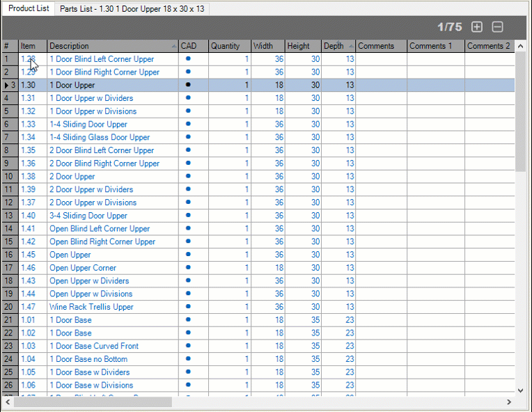
Task: Click the vertical scrollbar down arrow
Action: coord(520,390)
